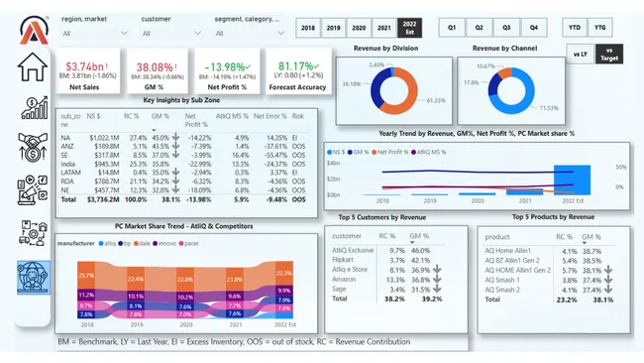The height and width of the screenshot is (363, 644).
Task: Click the 25.7% label in 2018 ribbon
Action: 86,275
